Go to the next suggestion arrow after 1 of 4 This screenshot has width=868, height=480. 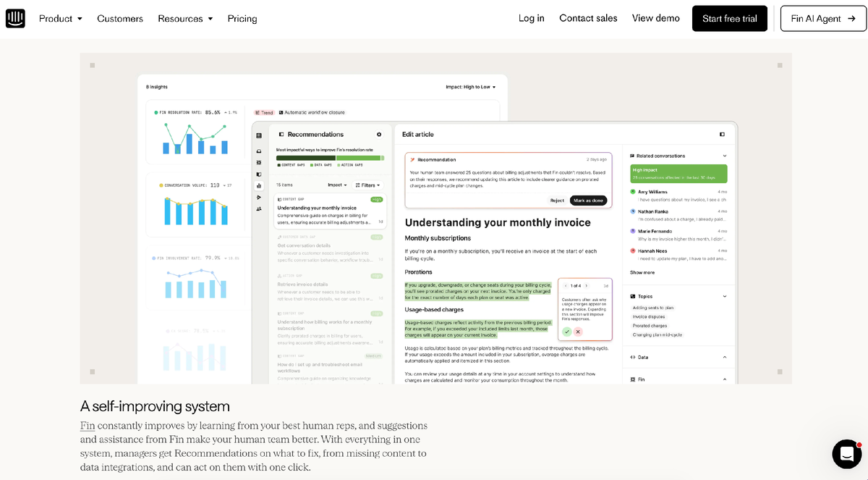(586, 286)
